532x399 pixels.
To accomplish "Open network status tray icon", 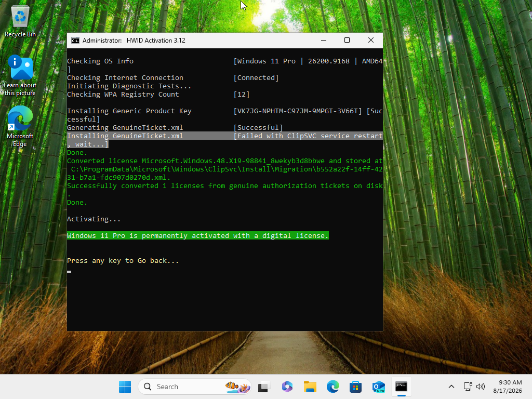I will pyautogui.click(x=468, y=387).
